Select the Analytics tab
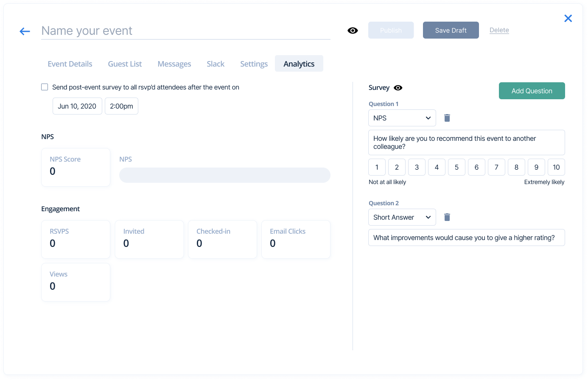The height and width of the screenshot is (380, 588). point(299,64)
